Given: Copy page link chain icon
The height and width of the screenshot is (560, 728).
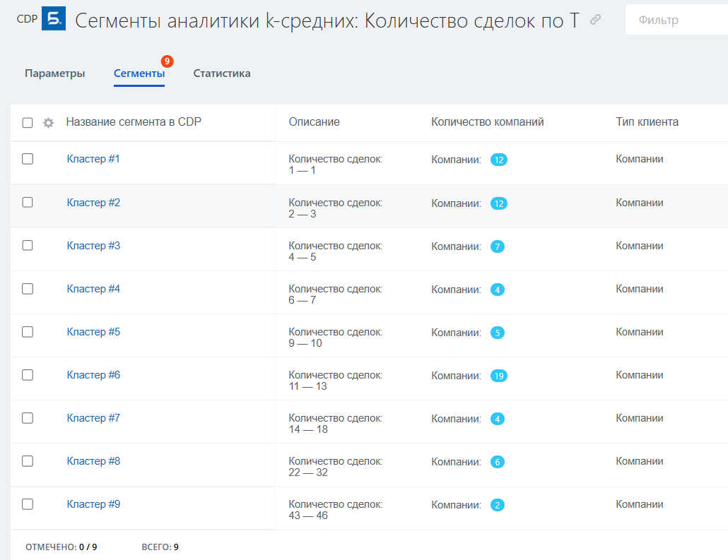Looking at the screenshot, I should coord(595,20).
